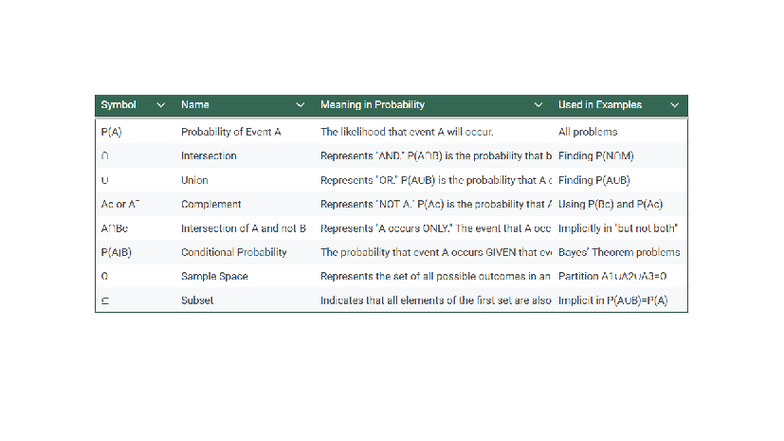Click the Sample Space name cell

coord(214,276)
